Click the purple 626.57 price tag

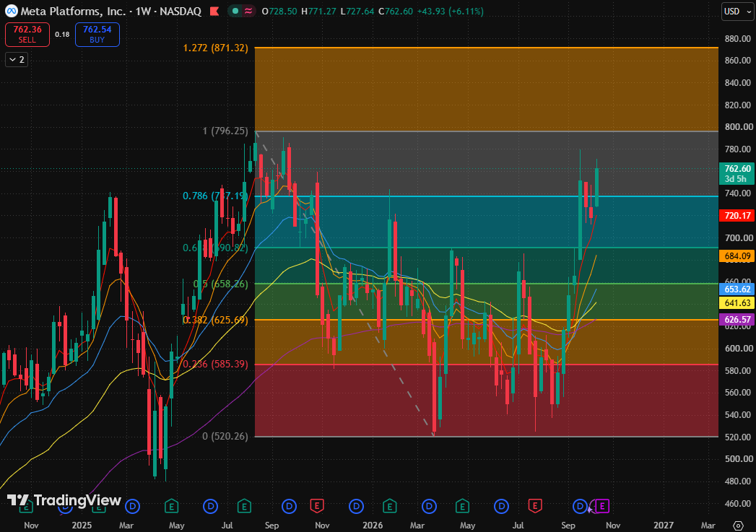point(737,320)
